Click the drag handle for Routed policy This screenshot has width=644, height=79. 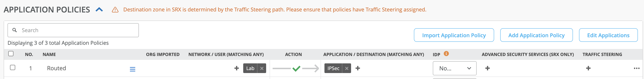133,69
